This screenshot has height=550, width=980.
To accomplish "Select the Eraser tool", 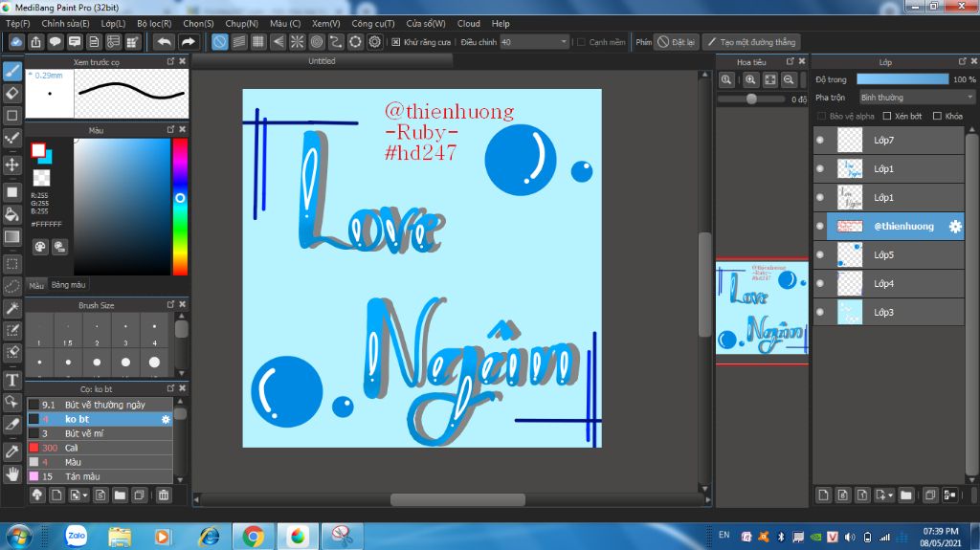I will pos(12,93).
